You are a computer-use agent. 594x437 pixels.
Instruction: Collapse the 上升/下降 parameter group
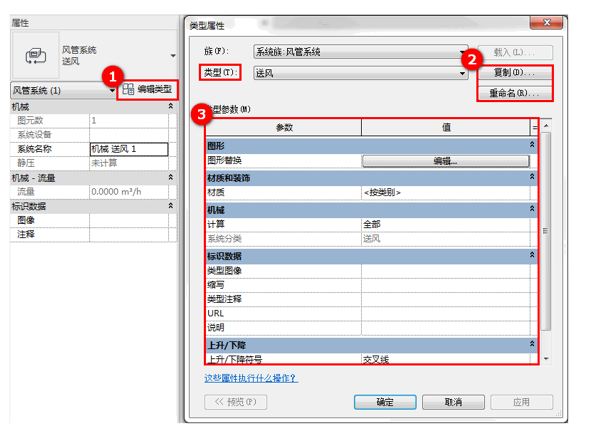[x=532, y=344]
